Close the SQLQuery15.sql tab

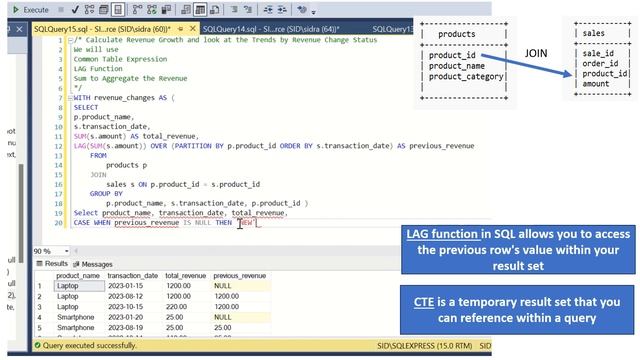(193, 29)
